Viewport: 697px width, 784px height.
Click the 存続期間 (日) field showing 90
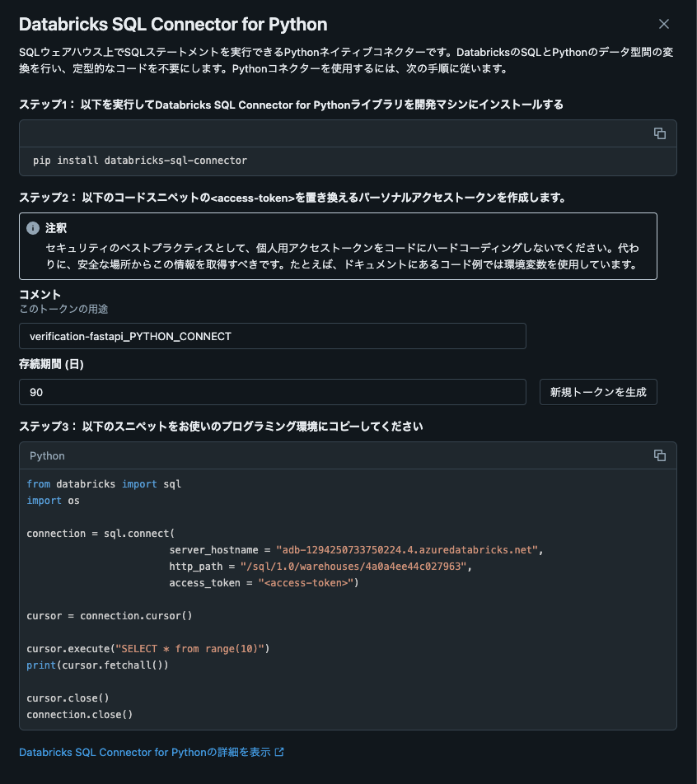pos(272,392)
